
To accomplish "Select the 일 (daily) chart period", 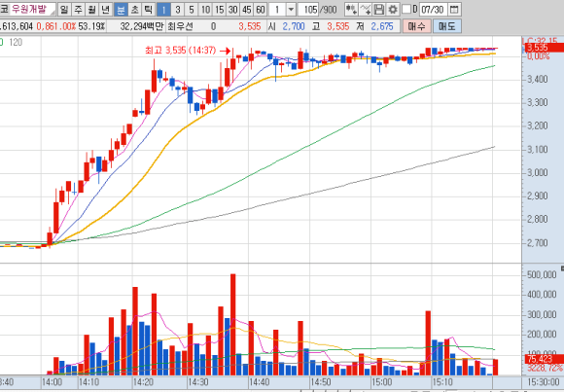I will click(64, 10).
